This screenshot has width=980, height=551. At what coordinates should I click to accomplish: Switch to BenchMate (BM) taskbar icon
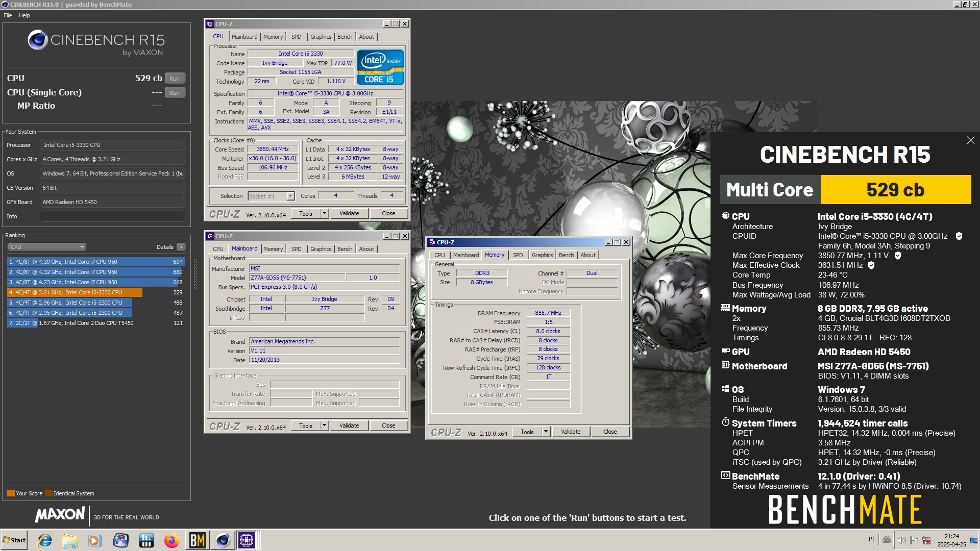[197, 540]
